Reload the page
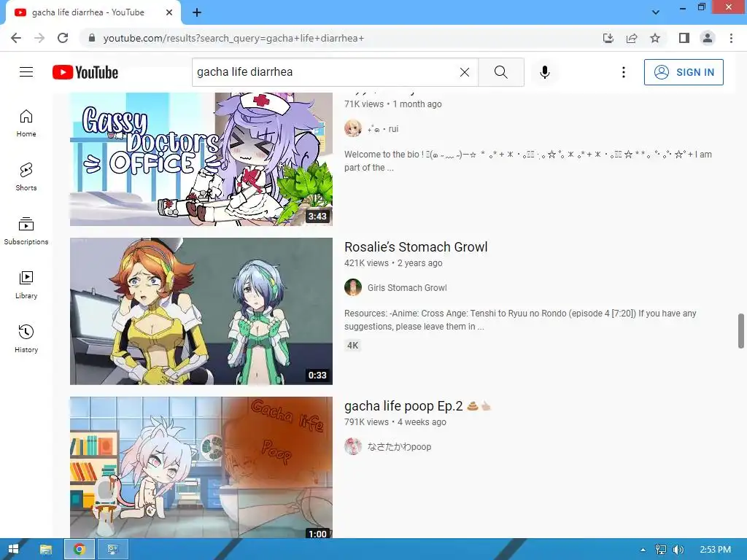 (63, 38)
